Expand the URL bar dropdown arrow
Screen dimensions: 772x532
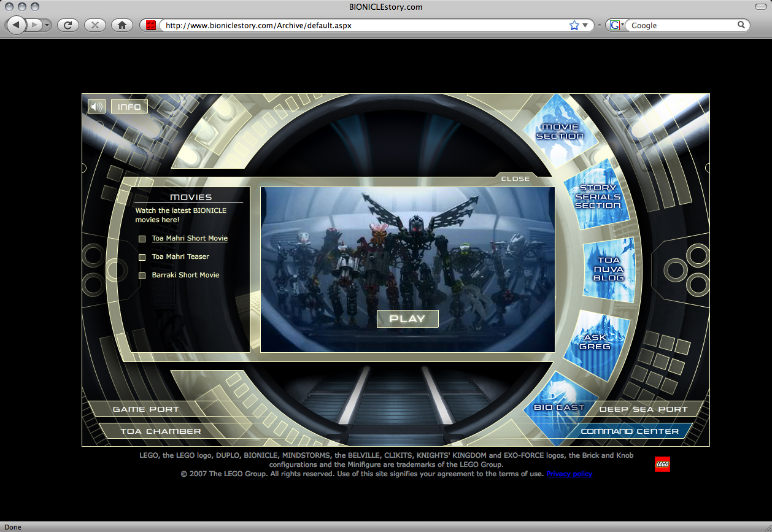[x=585, y=25]
